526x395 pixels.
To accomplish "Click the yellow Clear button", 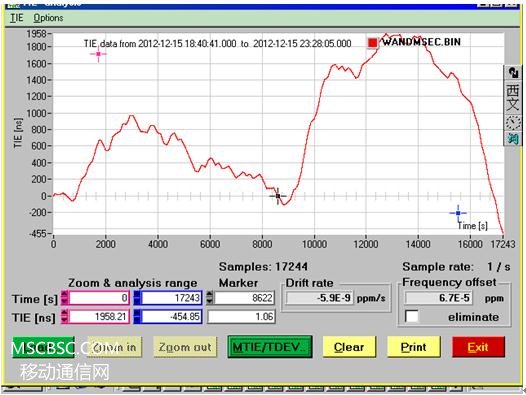I will (x=349, y=347).
